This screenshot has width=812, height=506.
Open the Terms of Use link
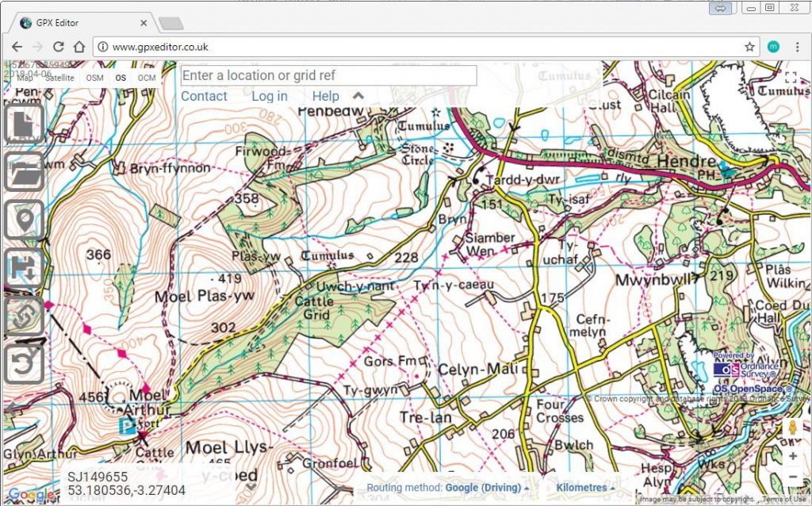point(784,500)
